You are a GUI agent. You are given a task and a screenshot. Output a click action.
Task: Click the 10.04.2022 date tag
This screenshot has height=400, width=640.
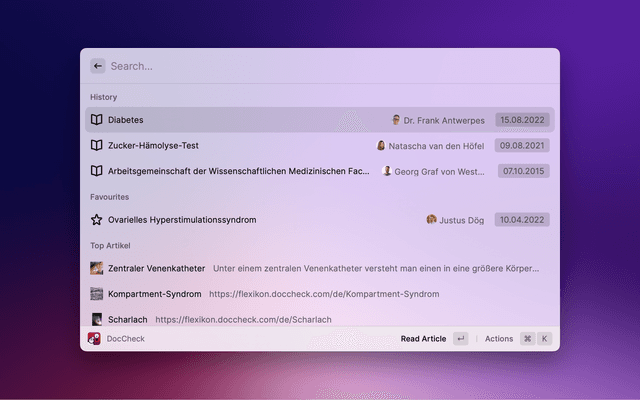[x=522, y=220]
